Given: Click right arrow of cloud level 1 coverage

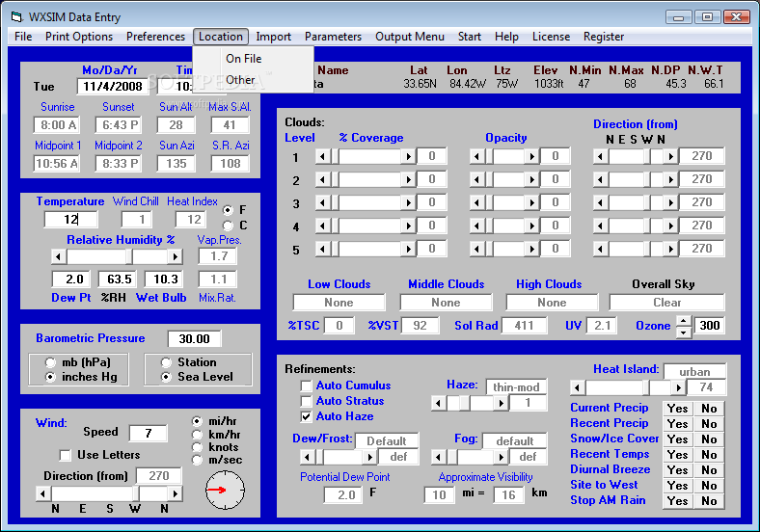Looking at the screenshot, I should click(409, 156).
